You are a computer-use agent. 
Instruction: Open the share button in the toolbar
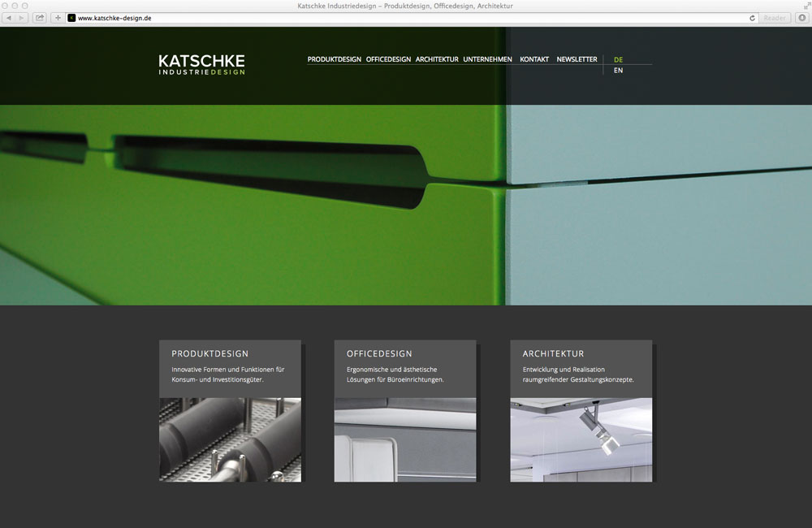coord(39,18)
